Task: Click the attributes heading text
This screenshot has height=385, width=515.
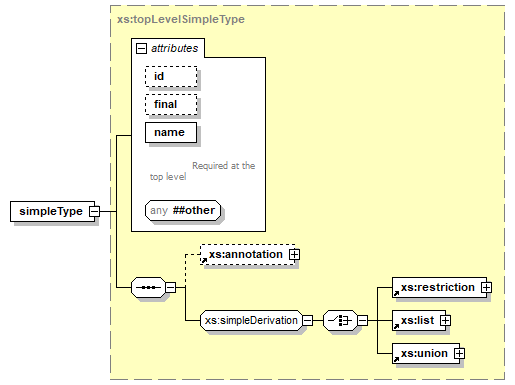Action: click(175, 49)
